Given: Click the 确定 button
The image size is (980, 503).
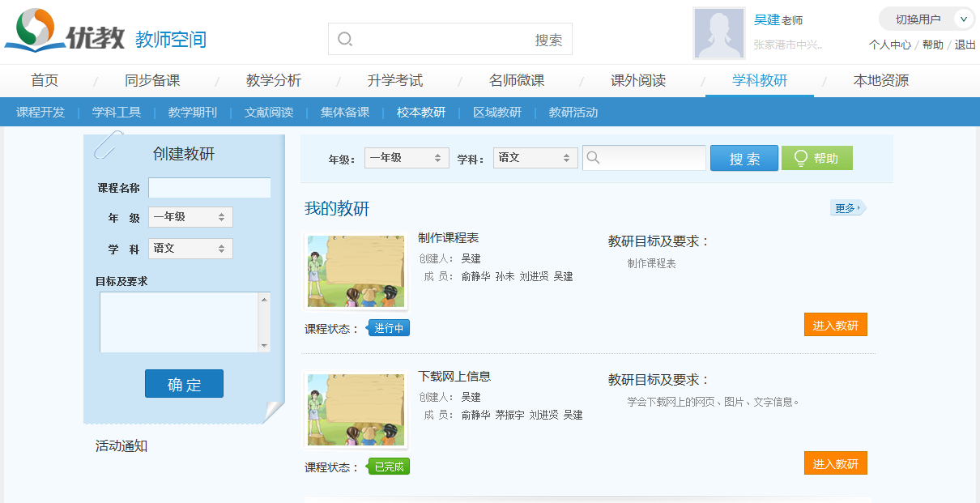Looking at the screenshot, I should point(184,384).
